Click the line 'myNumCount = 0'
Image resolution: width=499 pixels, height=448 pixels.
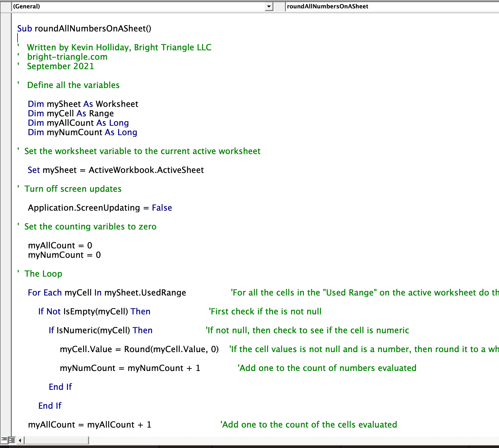64,255
